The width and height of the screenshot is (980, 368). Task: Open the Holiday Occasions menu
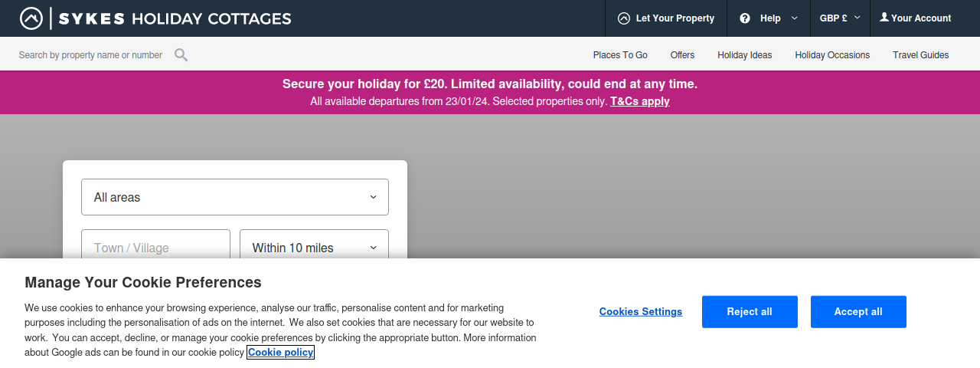832,55
